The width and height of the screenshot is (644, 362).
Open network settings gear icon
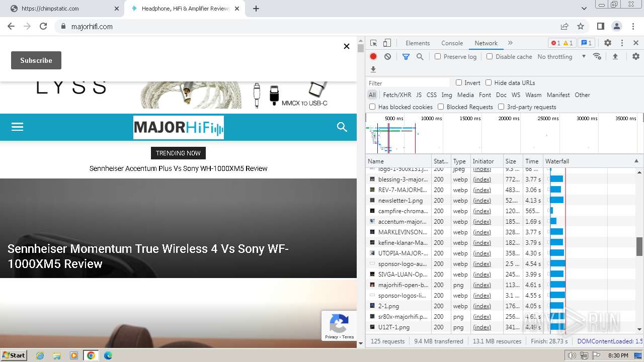(x=636, y=56)
